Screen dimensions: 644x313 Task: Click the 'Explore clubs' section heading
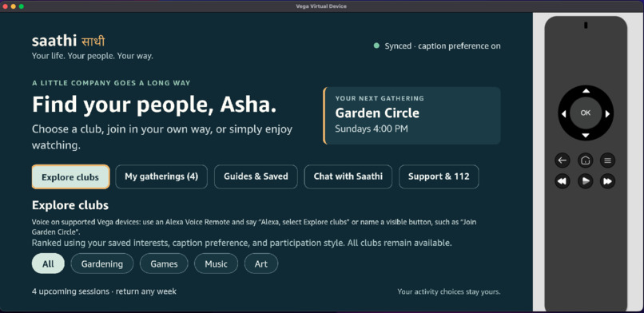click(70, 205)
